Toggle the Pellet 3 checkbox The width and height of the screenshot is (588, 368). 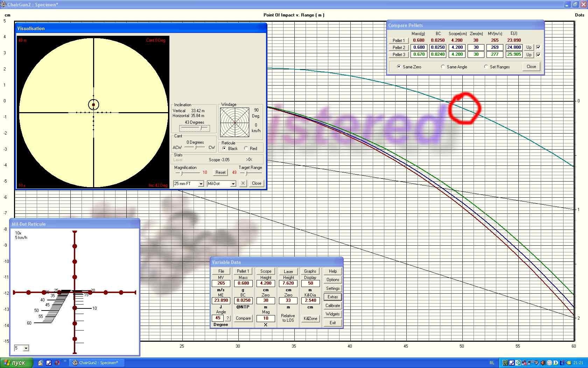click(x=538, y=54)
